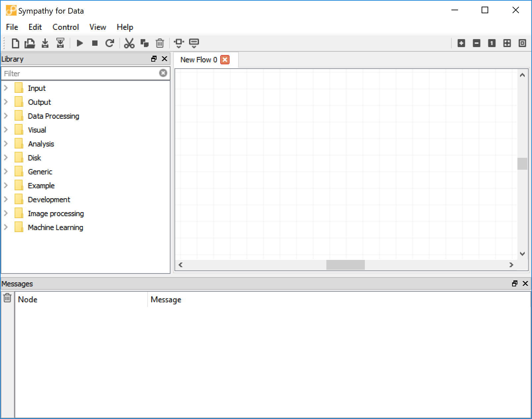This screenshot has width=532, height=419.
Task: Expand the Input library folder
Action: [x=6, y=88]
